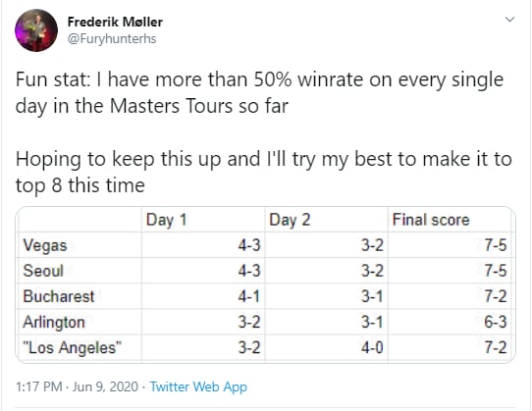This screenshot has width=532, height=411.
Task: Open the attached stats table image
Action: [x=266, y=284]
